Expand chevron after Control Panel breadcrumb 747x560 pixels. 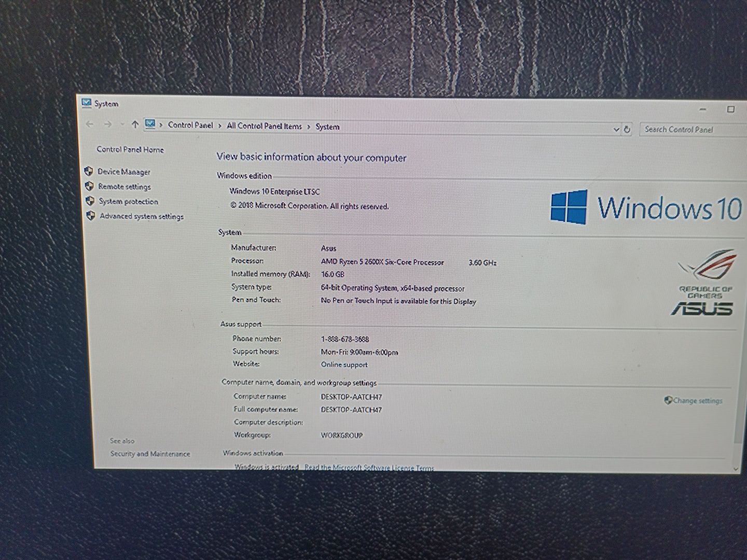[220, 126]
